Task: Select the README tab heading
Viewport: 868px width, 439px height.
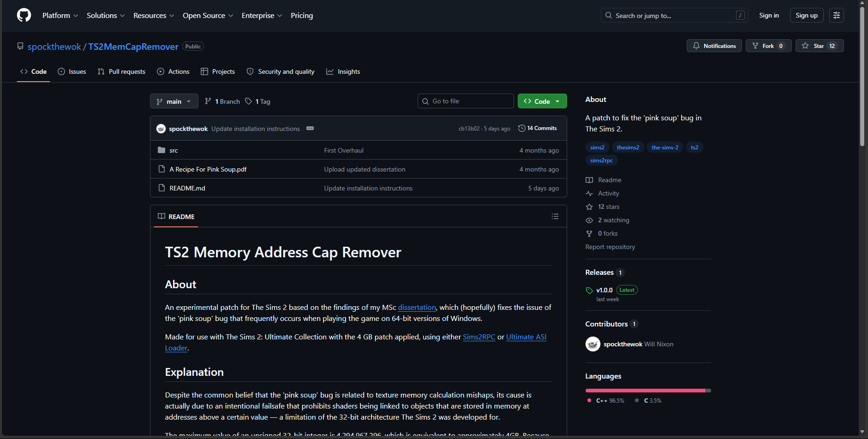Action: point(176,216)
